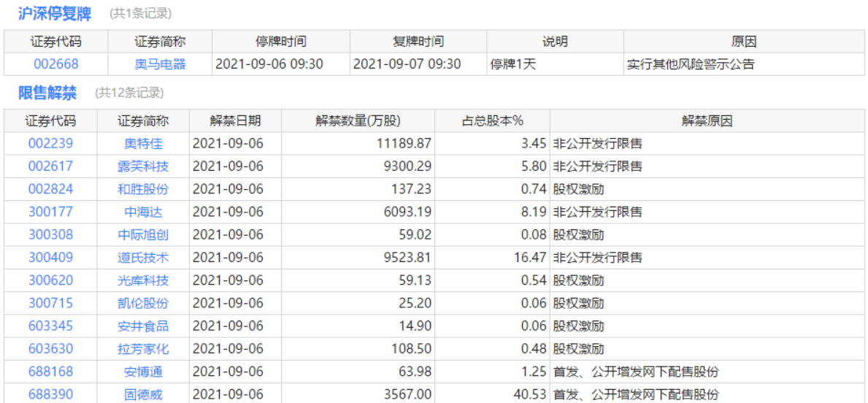868x403 pixels.
Task: Click stock code 688168
Action: pos(50,372)
